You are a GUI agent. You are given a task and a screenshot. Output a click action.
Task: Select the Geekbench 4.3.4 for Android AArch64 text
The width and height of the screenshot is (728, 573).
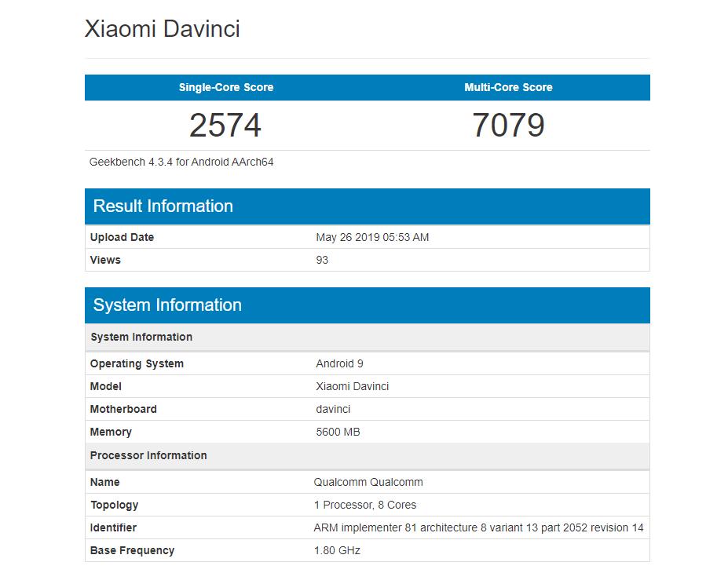(x=181, y=162)
